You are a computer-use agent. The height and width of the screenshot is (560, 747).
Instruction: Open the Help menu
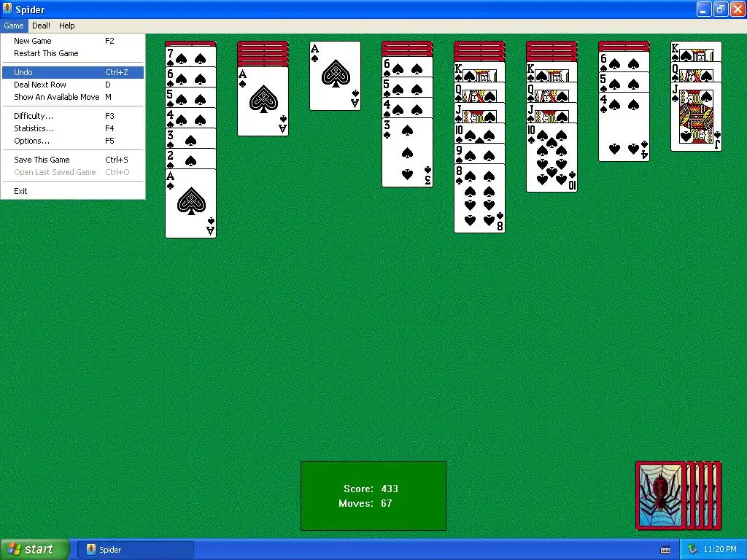[66, 26]
